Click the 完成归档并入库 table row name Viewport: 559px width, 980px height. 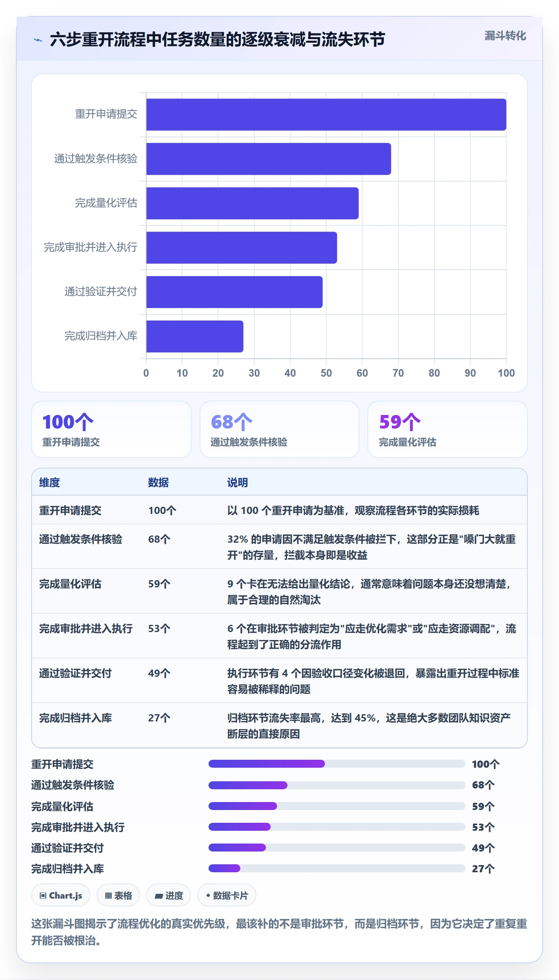coord(75,718)
